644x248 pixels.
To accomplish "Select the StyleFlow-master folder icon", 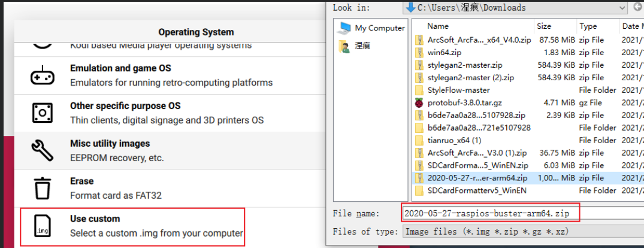I will pyautogui.click(x=419, y=90).
